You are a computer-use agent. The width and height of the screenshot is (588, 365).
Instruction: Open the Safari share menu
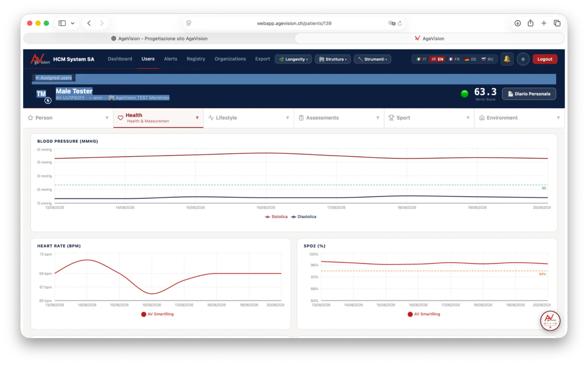click(531, 23)
